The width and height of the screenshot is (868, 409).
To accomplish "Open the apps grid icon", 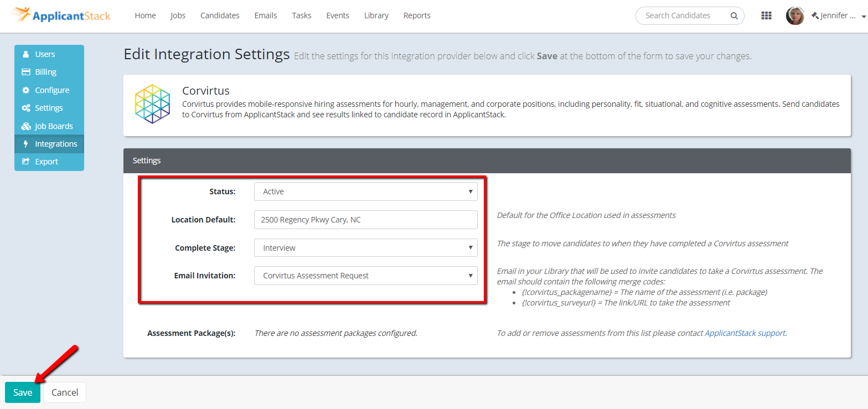I will tap(766, 15).
